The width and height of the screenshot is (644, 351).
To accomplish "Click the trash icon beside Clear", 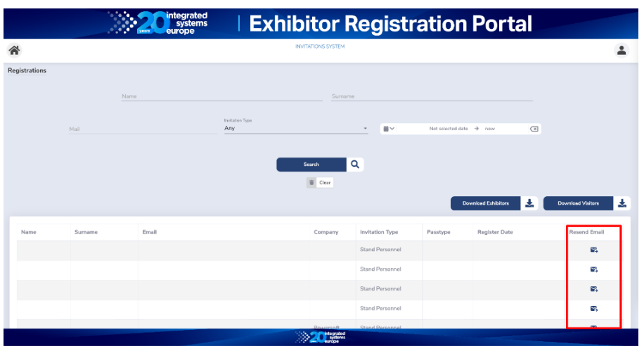I will coord(311,182).
